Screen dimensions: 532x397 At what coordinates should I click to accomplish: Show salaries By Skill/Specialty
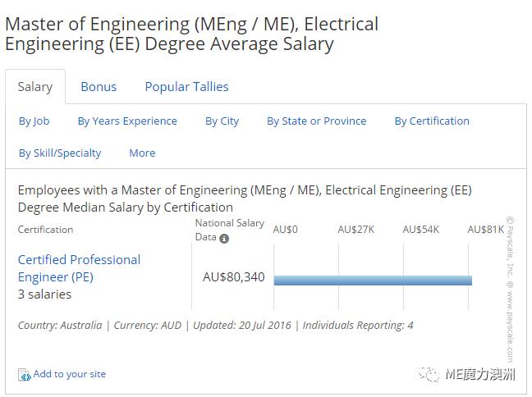point(60,153)
